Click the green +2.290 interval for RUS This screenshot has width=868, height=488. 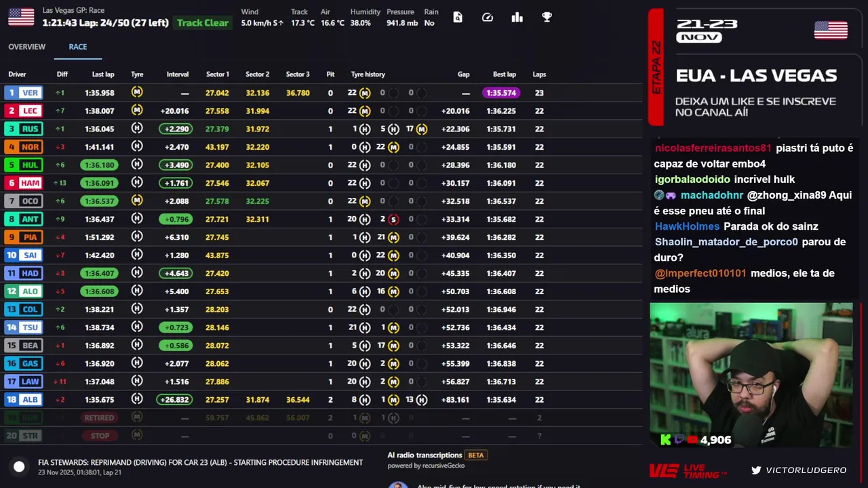pos(176,129)
